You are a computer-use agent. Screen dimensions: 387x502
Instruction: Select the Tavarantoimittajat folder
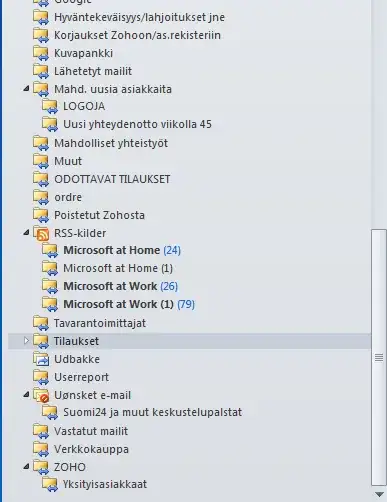100,323
